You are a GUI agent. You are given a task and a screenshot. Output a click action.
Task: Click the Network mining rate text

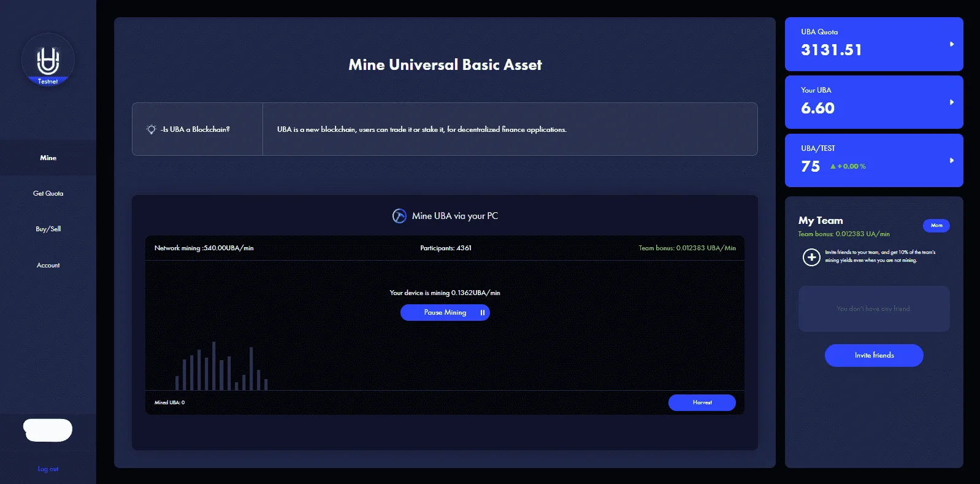point(204,248)
